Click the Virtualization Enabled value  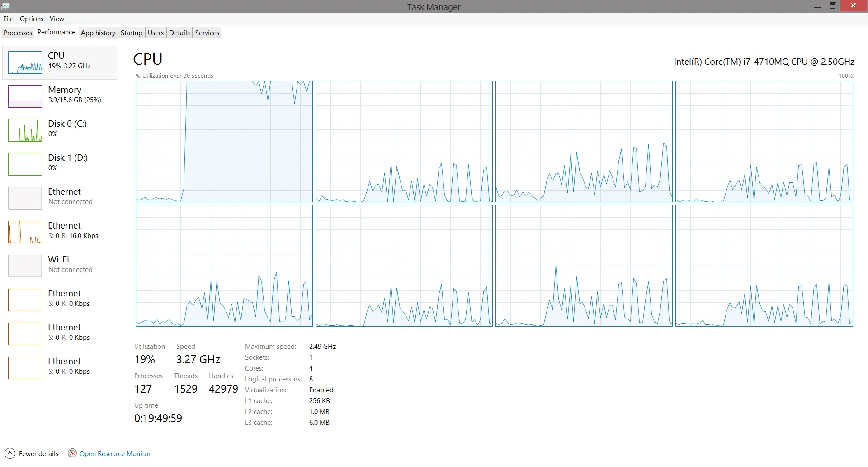(321, 390)
